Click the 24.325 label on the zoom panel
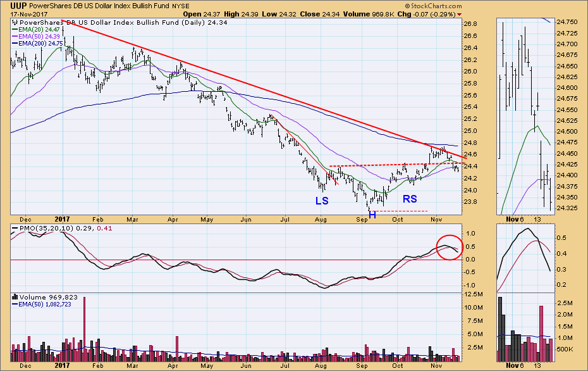 pyautogui.click(x=567, y=208)
